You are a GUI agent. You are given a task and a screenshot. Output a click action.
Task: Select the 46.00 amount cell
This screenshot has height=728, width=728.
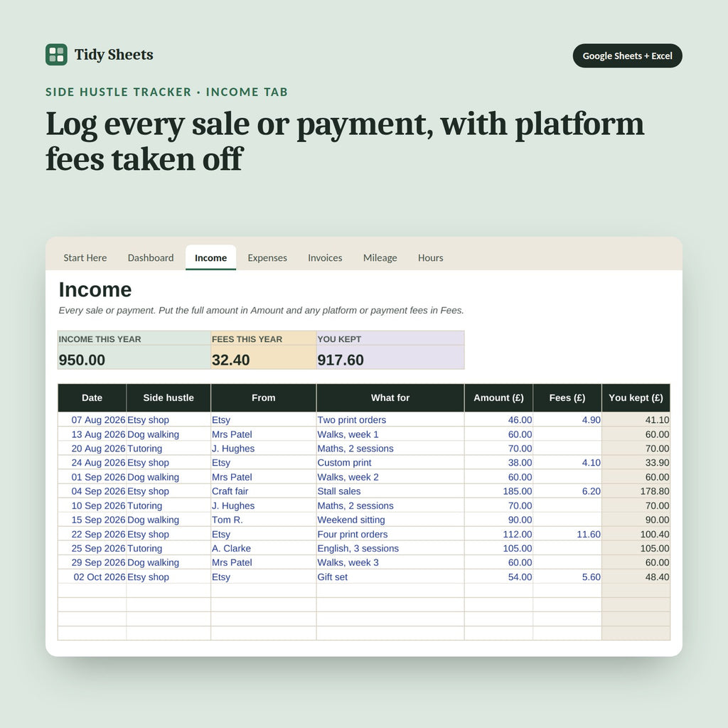coord(498,419)
